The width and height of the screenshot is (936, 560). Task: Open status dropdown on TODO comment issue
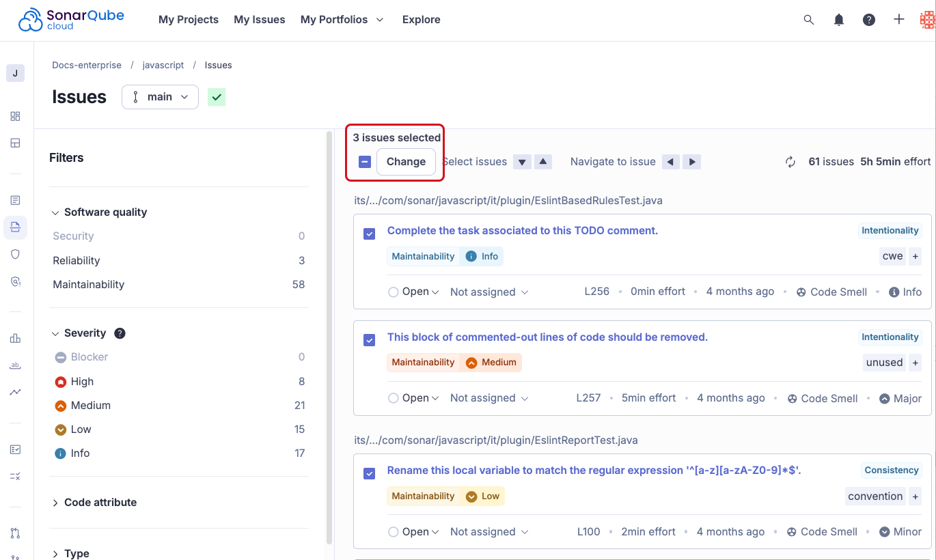[413, 292]
